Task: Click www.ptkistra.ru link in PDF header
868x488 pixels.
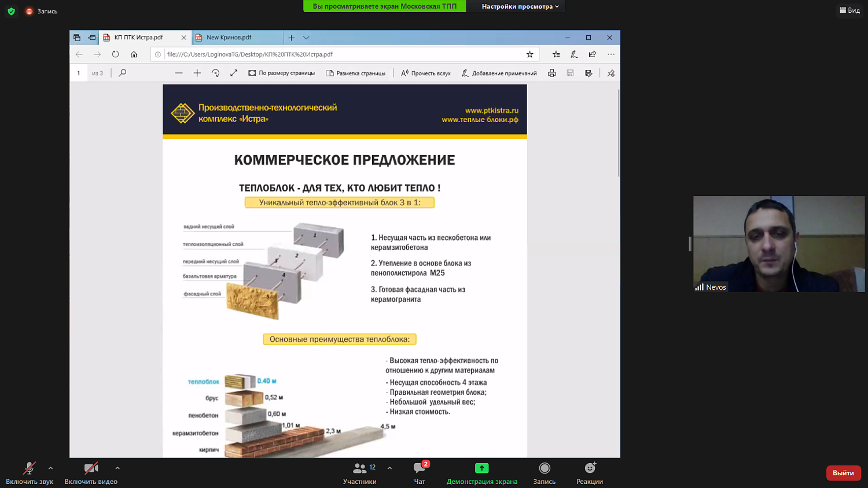Action: (x=492, y=110)
